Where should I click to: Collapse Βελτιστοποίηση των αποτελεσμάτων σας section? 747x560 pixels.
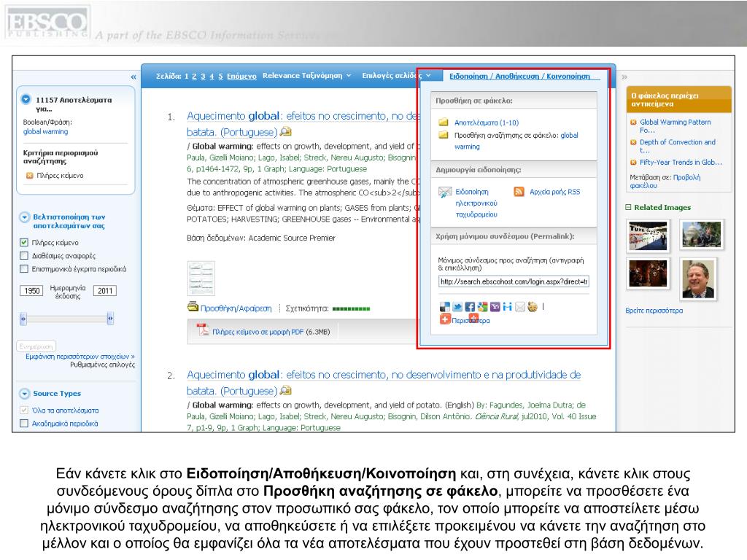click(x=24, y=217)
